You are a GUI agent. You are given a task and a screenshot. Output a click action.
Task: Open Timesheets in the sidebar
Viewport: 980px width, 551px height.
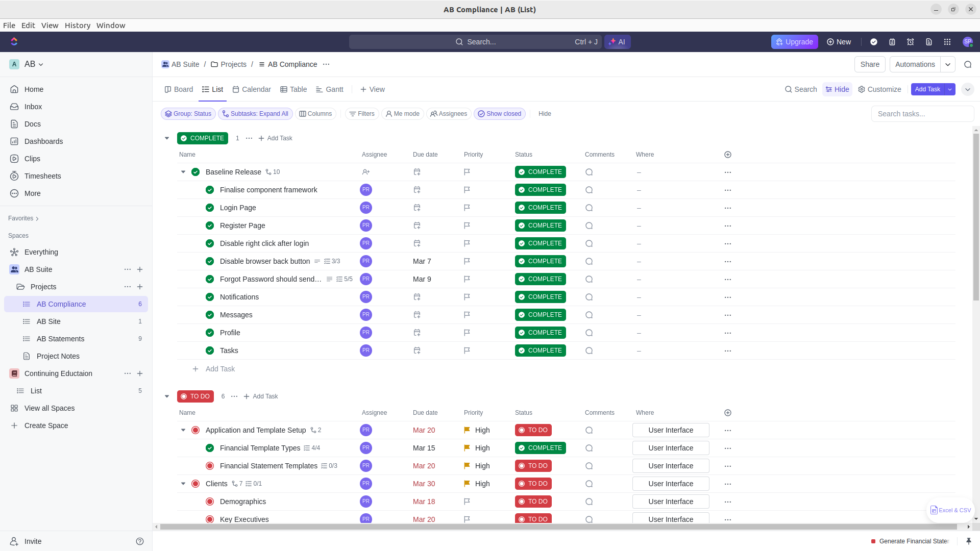[42, 176]
